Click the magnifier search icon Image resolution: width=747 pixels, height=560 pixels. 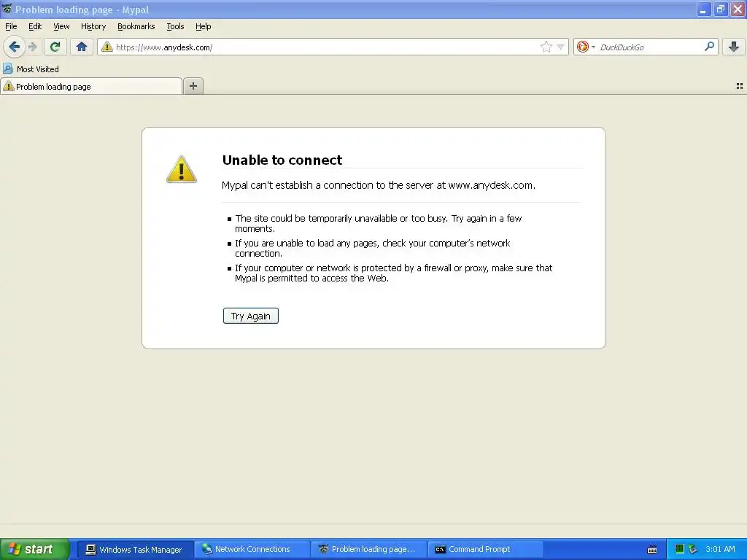point(709,47)
